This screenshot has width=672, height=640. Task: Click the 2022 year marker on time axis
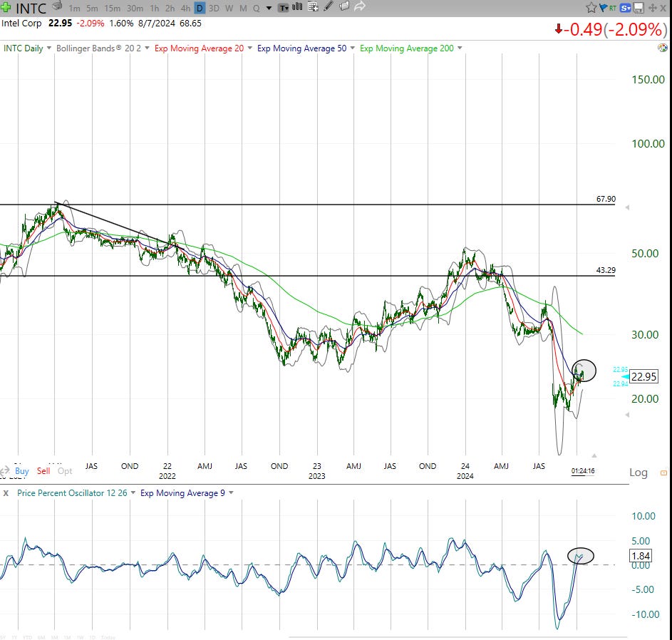(167, 476)
